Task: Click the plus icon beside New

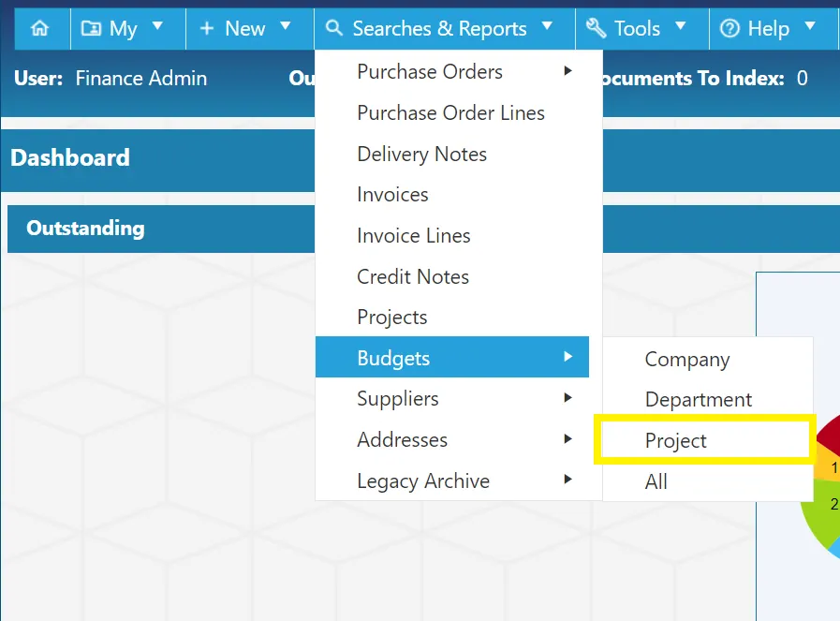Action: pos(207,28)
